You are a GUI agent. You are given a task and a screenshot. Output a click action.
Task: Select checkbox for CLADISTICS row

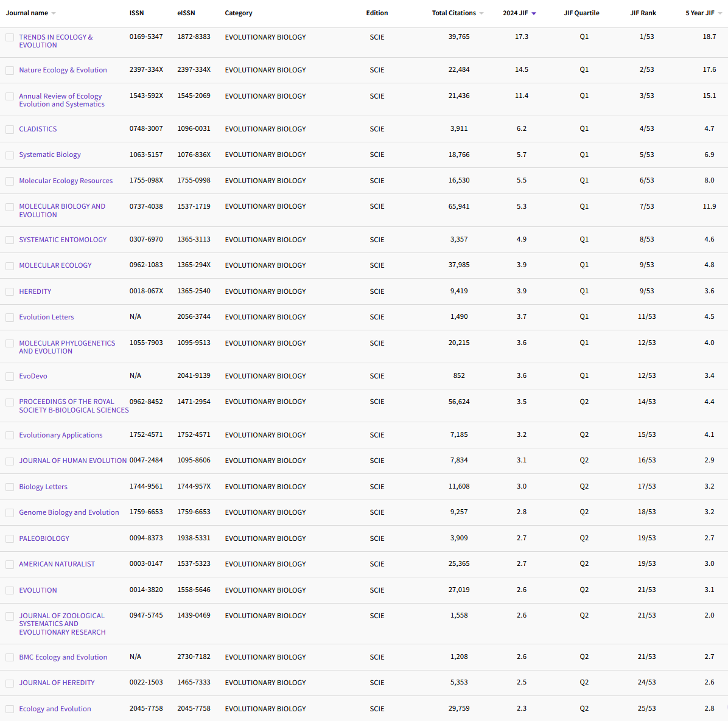[10, 130]
